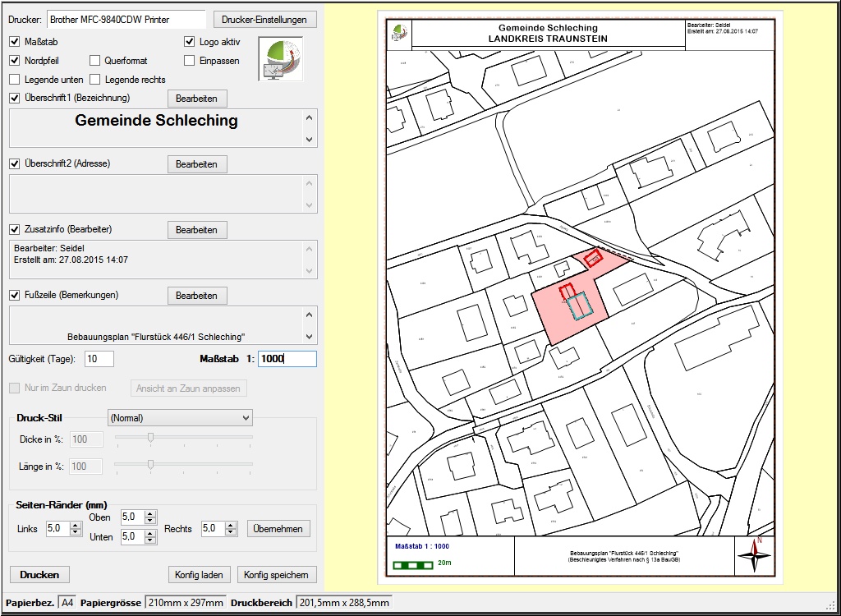Toggle Überschrift1 (Bezeichnung) checkbox
Screen dimensions: 841x616
coord(15,99)
